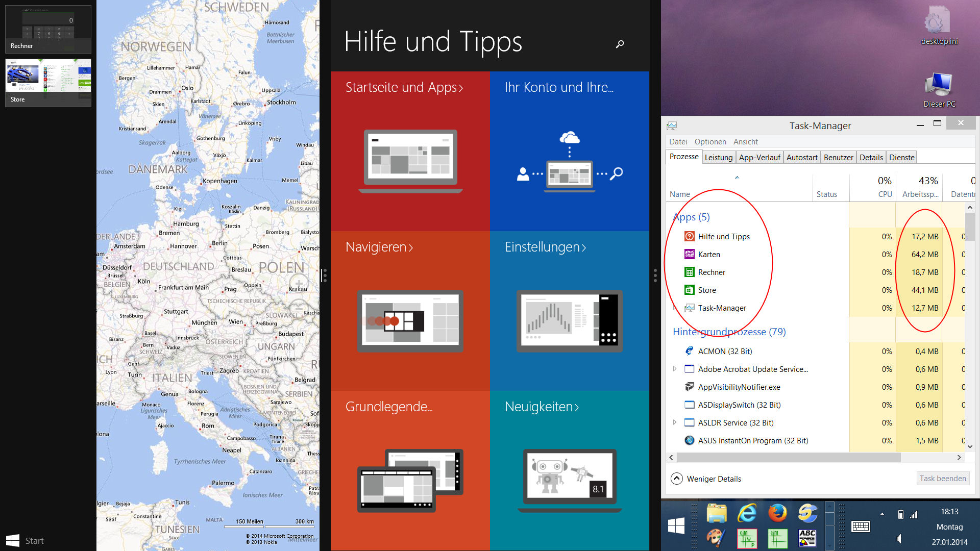The height and width of the screenshot is (551, 980).
Task: Open the Optionen menu
Action: 710,142
